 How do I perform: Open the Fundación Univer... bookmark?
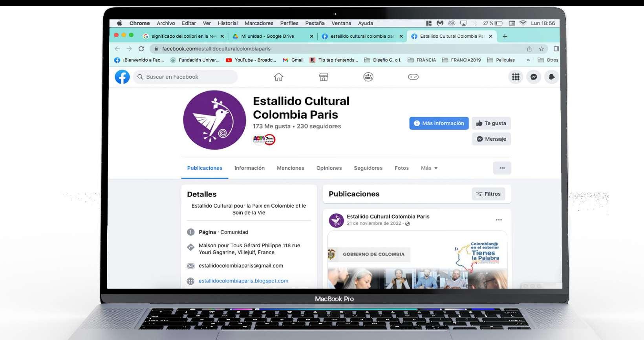(x=195, y=60)
